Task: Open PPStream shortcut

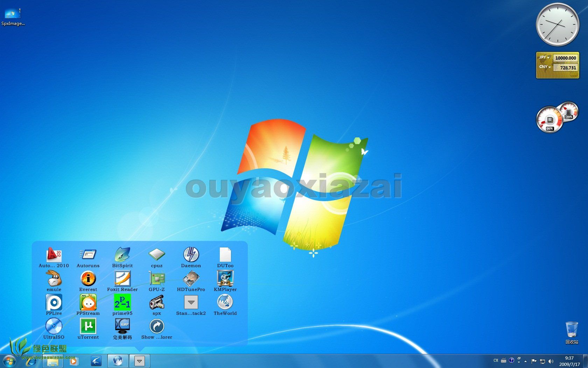Action: click(88, 305)
